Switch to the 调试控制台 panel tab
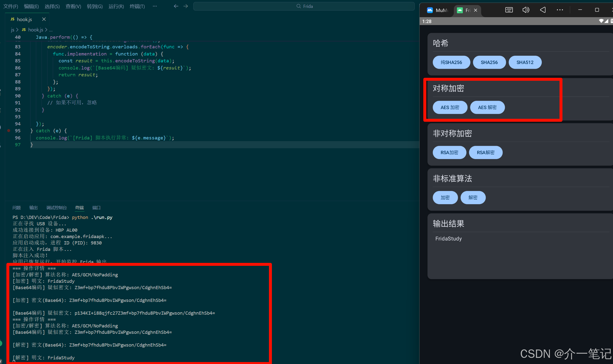613x364 pixels. 56,208
